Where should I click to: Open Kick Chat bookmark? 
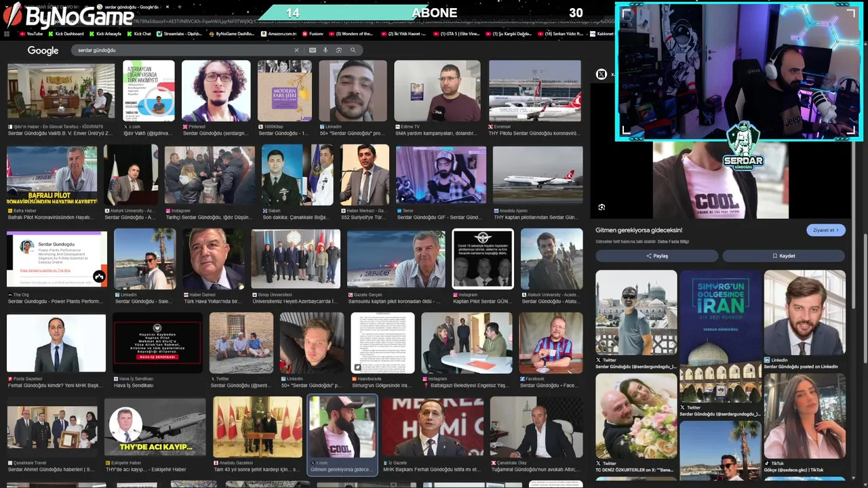pos(139,34)
